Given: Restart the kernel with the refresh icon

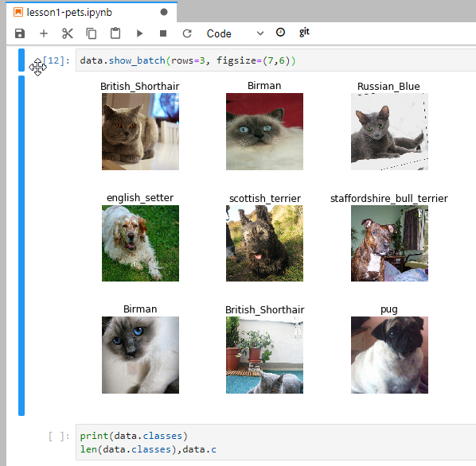Looking at the screenshot, I should coord(187,33).
